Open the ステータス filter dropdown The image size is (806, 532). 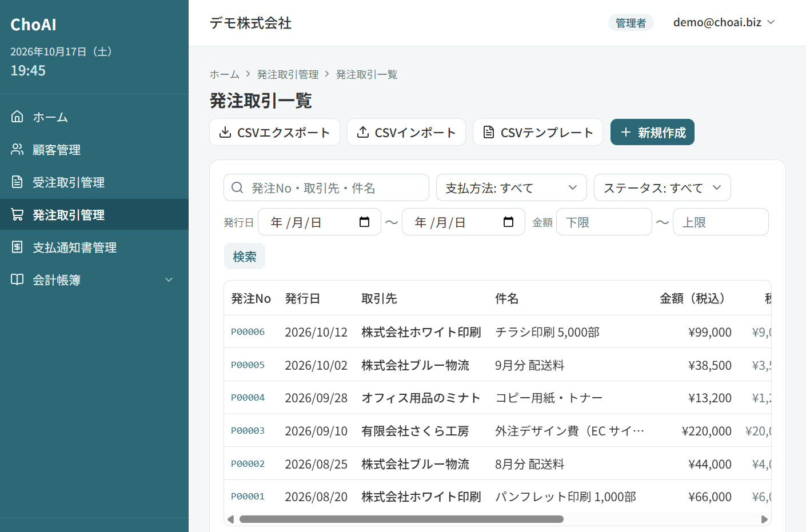pyautogui.click(x=663, y=187)
